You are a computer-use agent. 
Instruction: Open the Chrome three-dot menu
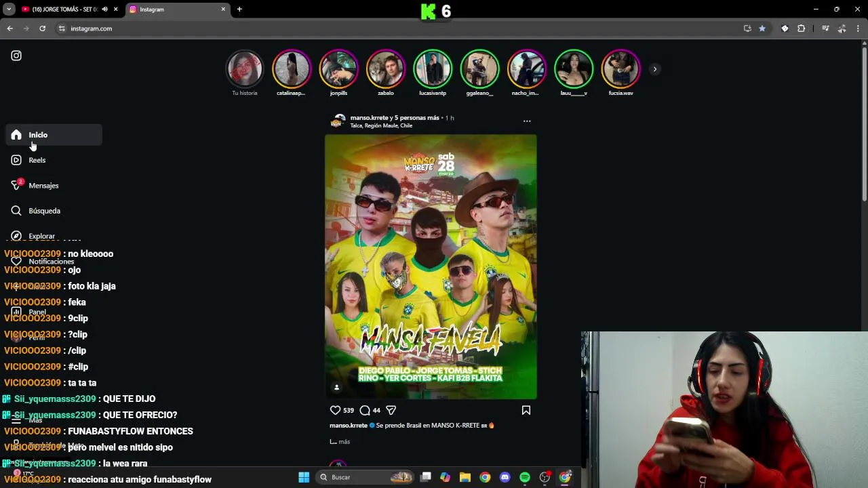(x=858, y=28)
